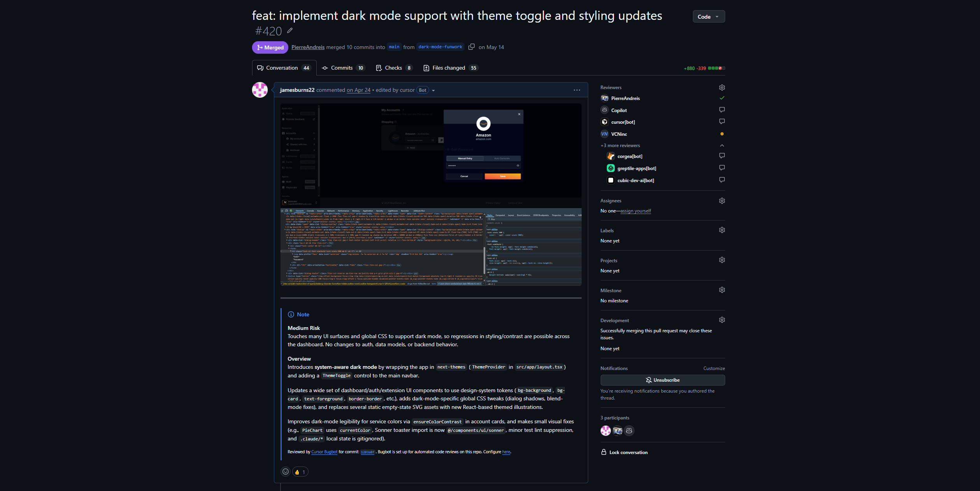Open jamesburns22 avatar beside the comment

[260, 90]
